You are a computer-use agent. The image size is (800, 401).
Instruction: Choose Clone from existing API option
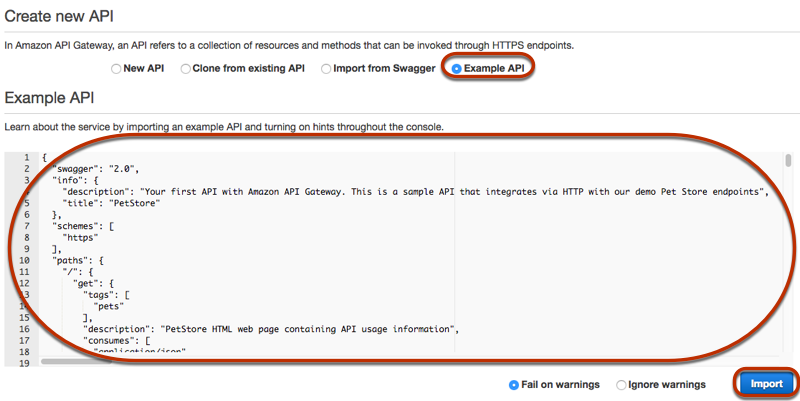186,68
